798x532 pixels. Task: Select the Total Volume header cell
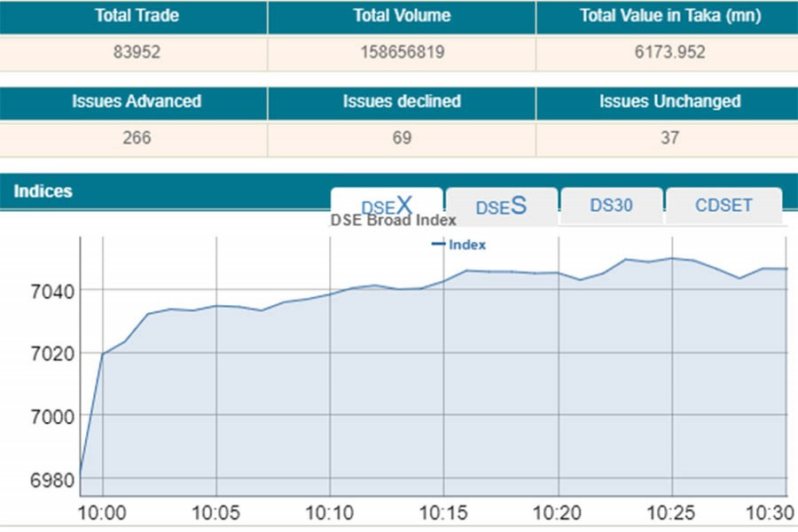point(402,16)
